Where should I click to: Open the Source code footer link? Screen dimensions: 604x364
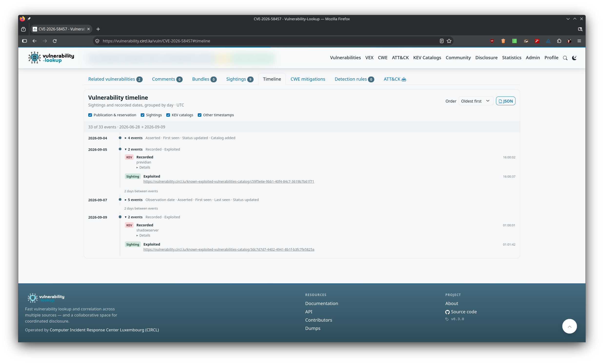click(461, 312)
